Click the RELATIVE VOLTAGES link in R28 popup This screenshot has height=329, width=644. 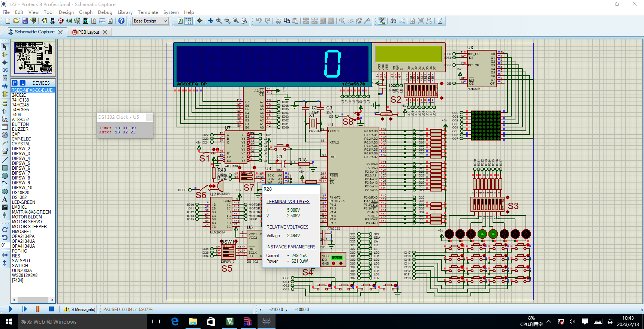click(288, 227)
